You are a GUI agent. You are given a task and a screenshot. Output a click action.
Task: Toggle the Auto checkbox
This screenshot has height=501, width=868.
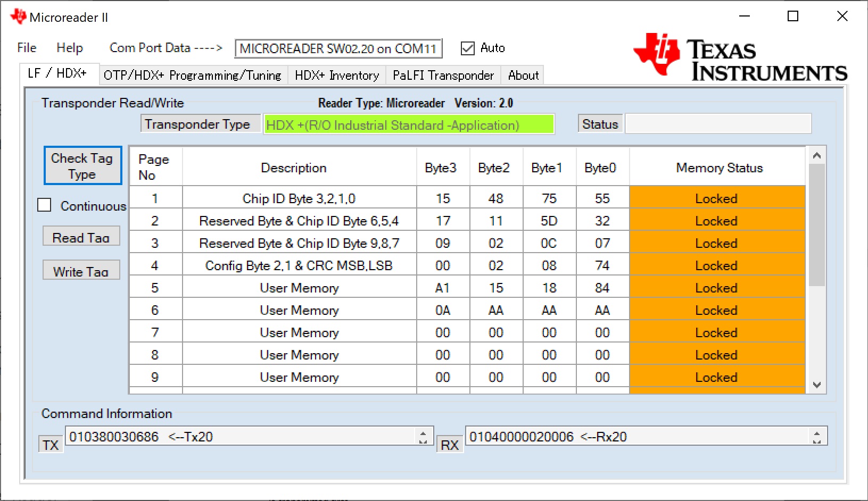click(468, 48)
